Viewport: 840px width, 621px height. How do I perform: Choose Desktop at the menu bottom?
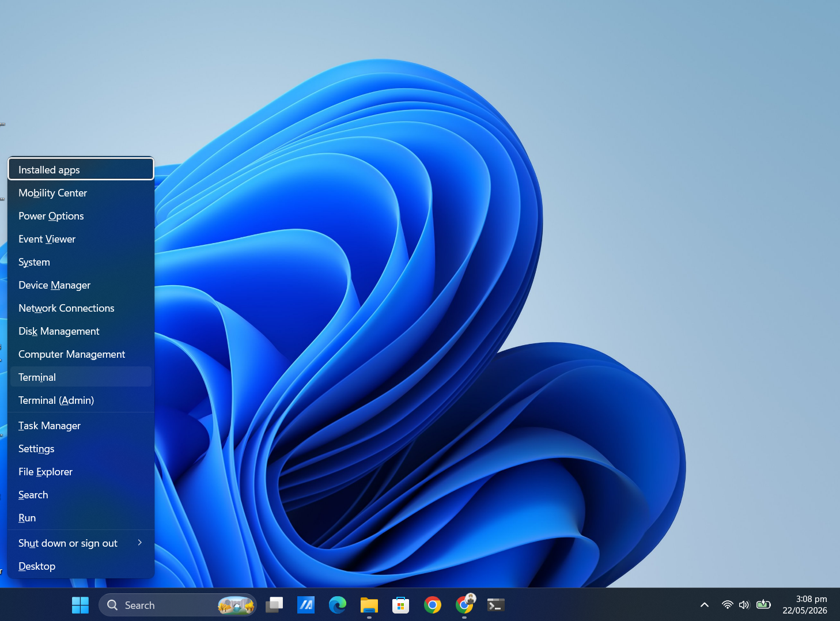[81, 566]
